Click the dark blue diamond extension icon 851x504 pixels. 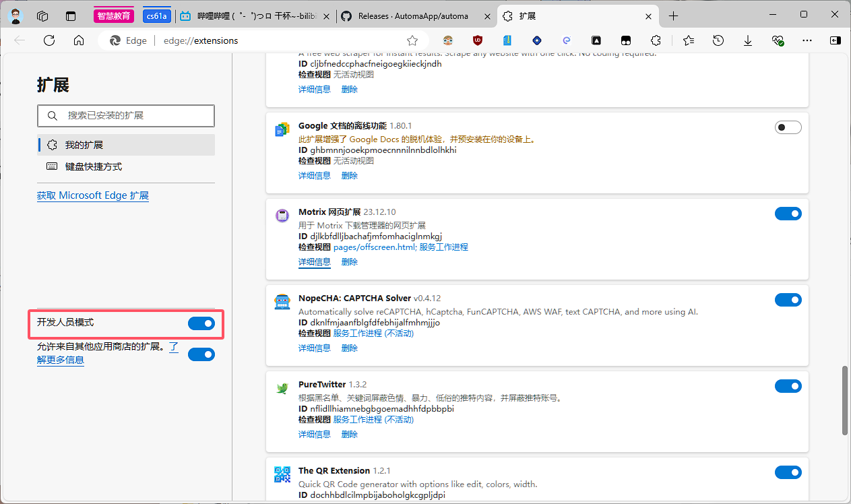click(x=537, y=40)
